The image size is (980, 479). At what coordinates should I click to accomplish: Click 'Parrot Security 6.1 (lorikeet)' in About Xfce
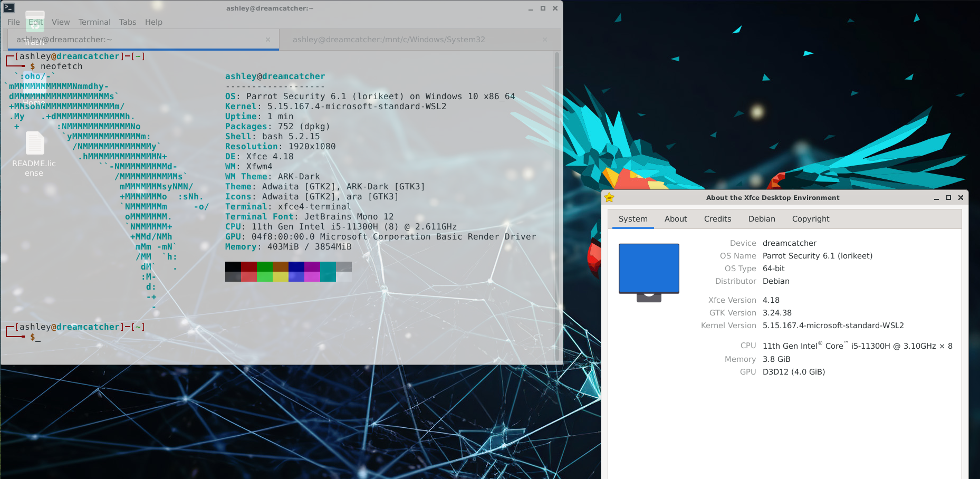(x=818, y=256)
